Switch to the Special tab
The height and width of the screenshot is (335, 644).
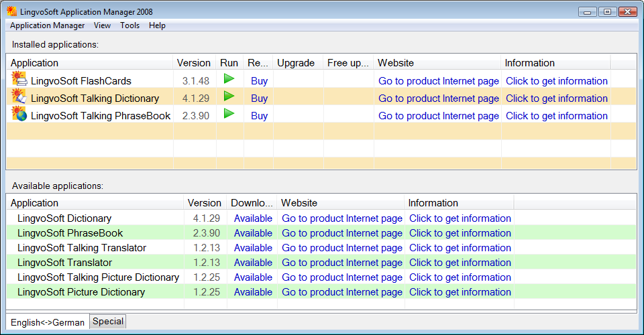pyautogui.click(x=107, y=322)
